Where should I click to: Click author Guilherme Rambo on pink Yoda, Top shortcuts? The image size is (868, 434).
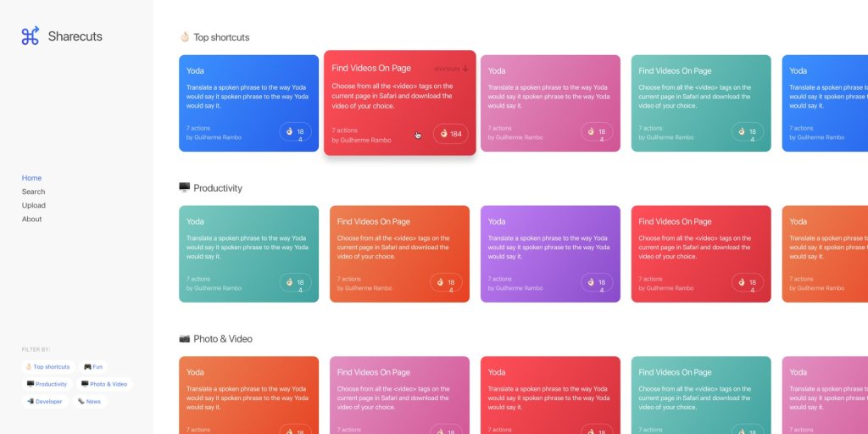coord(515,137)
